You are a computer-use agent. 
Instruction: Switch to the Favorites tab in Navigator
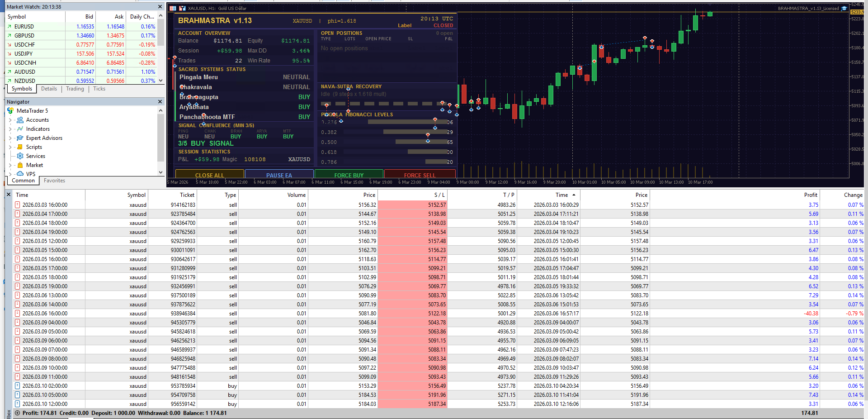(x=55, y=181)
